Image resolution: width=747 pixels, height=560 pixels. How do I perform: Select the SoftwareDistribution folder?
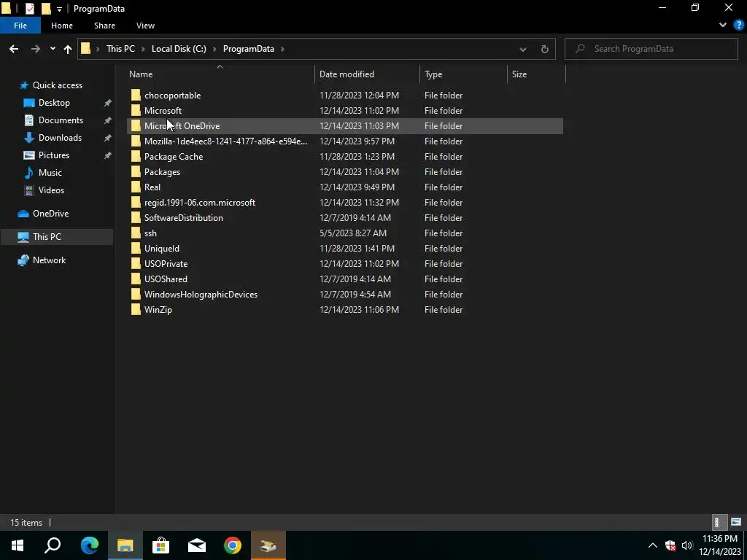[x=183, y=217]
